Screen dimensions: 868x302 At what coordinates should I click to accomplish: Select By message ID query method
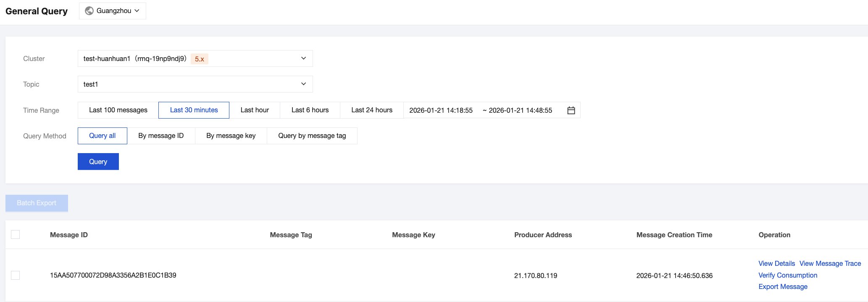point(161,136)
